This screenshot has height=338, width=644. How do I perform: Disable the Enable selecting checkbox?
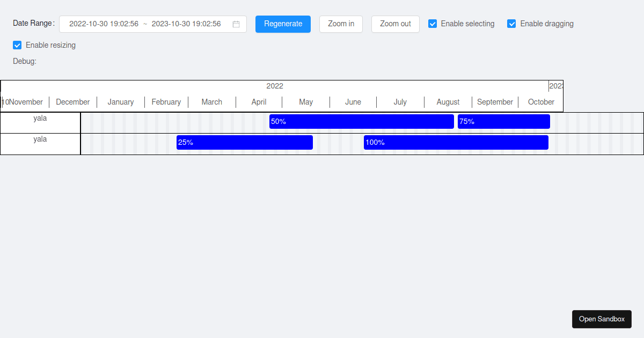(x=433, y=24)
